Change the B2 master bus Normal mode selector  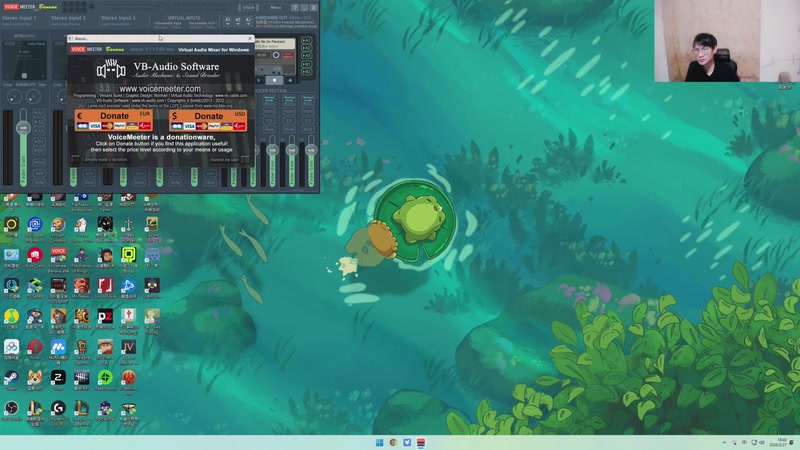pos(308,99)
